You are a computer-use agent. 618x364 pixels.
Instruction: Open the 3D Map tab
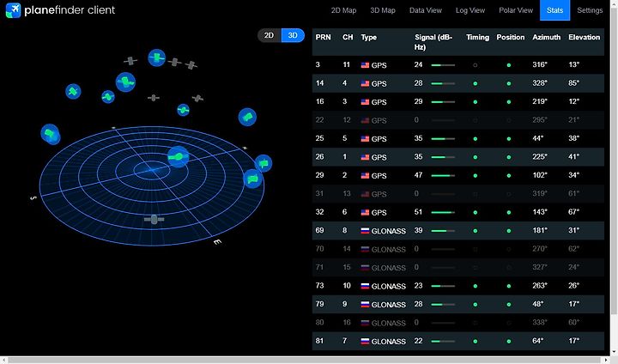click(383, 10)
